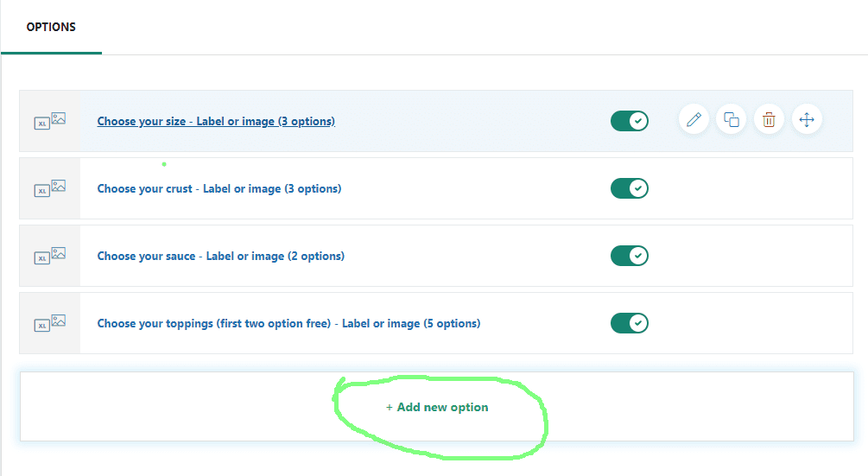
Task: Click the Add new option button
Action: click(x=437, y=407)
